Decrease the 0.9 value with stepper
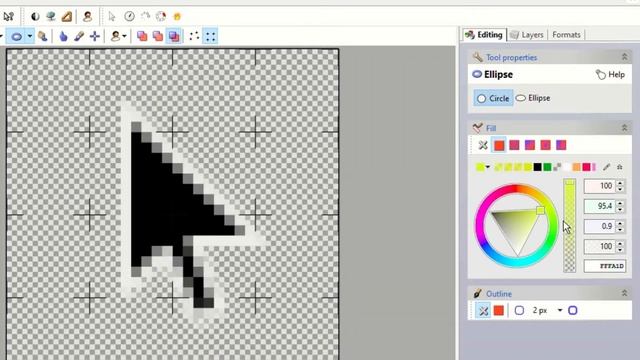Screen dimensions: 640x360 [620, 229]
